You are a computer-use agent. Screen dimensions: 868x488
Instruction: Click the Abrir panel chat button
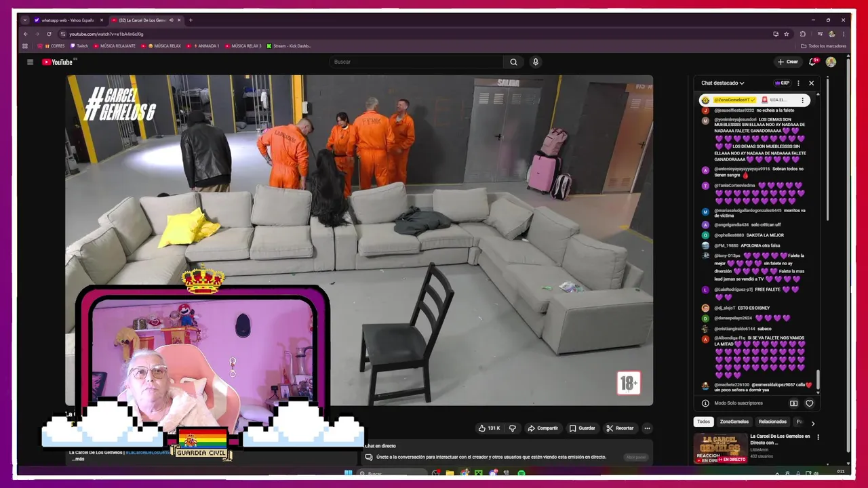click(636, 457)
